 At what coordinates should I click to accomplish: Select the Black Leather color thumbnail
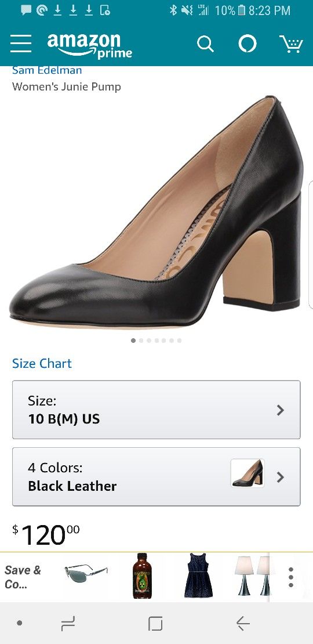(248, 473)
